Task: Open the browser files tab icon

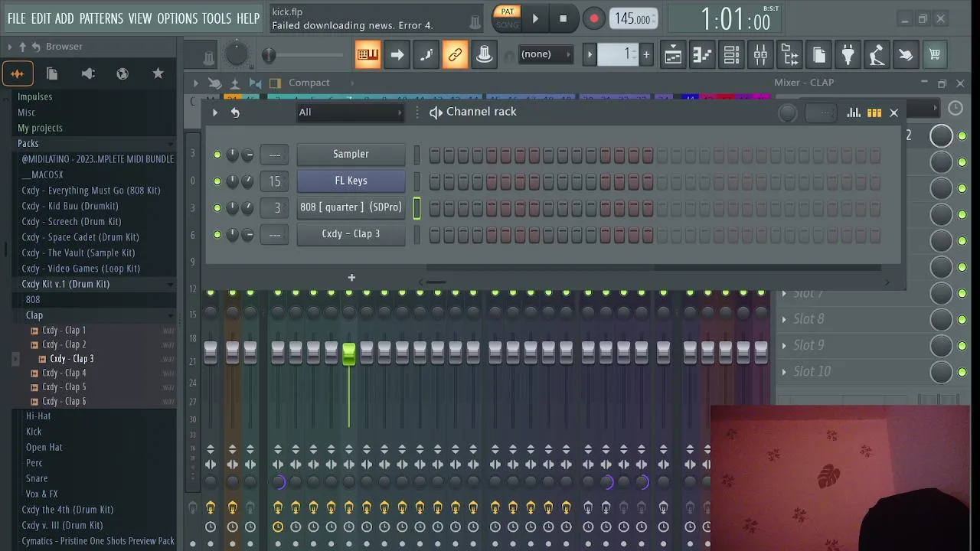Action: (52, 73)
